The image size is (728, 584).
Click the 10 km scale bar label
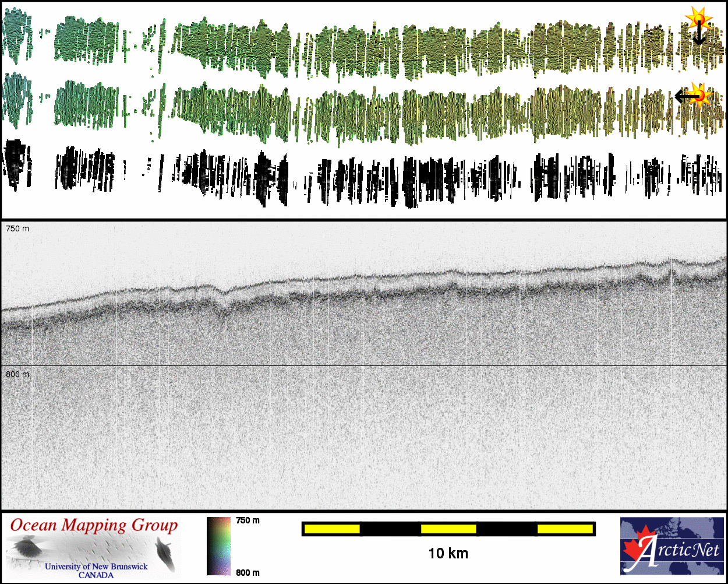[448, 553]
